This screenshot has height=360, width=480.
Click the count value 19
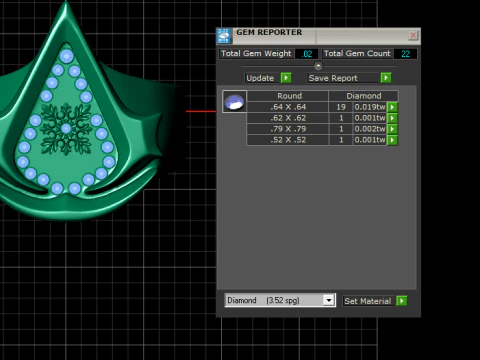pyautogui.click(x=341, y=107)
